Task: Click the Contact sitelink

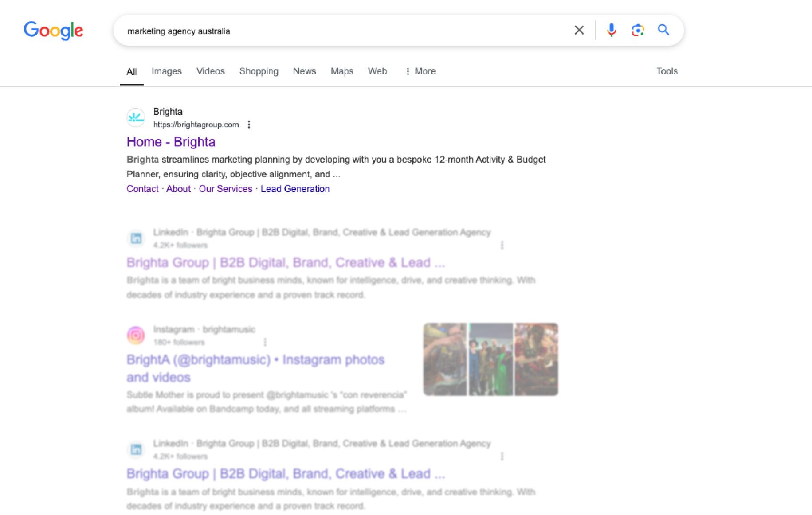Action: 142,189
